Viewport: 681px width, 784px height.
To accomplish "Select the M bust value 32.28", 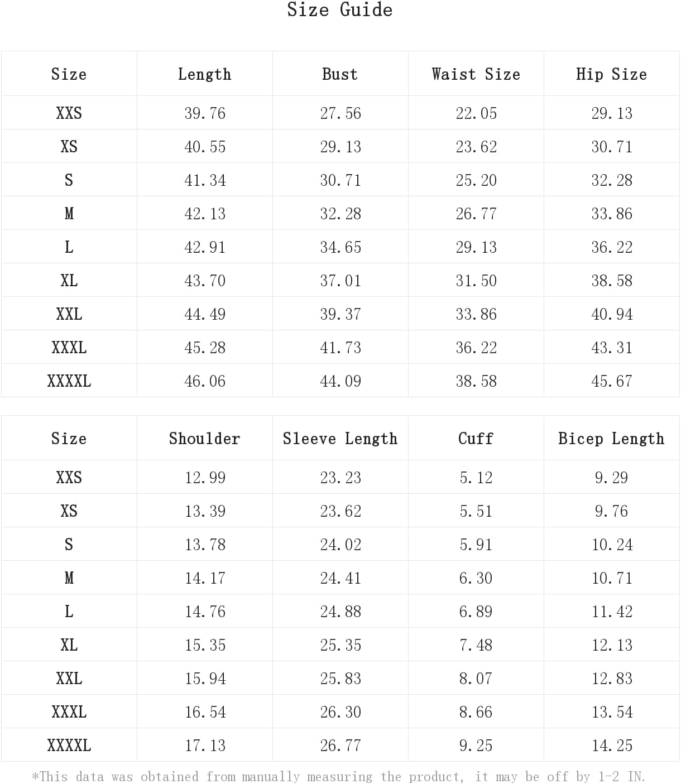I will point(341,214).
